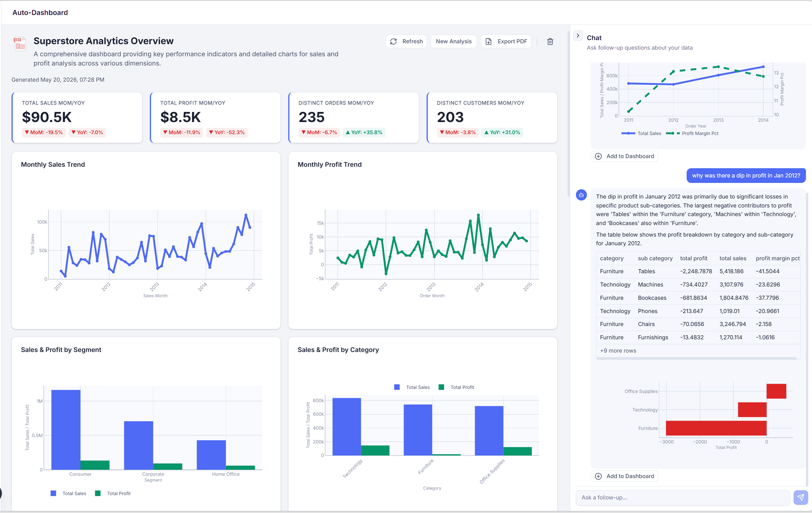Toggle Total Sales legend in Category chart
812x513 pixels.
pyautogui.click(x=412, y=387)
